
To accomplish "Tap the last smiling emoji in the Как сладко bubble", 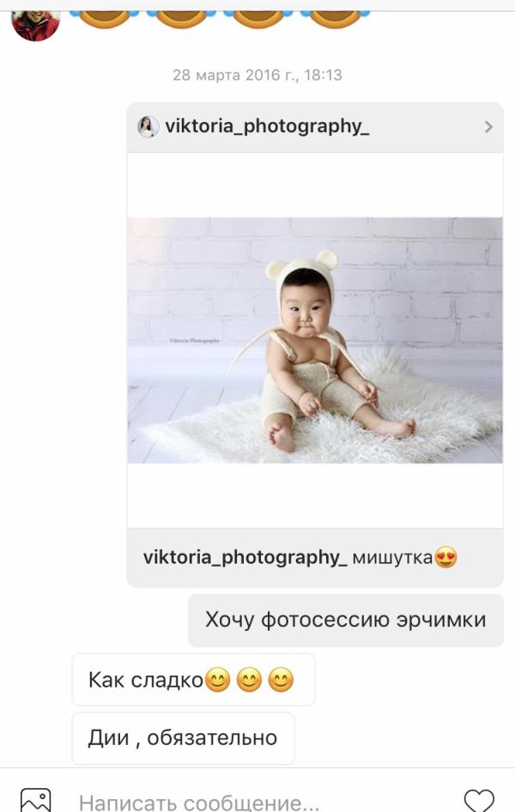I will (x=281, y=680).
